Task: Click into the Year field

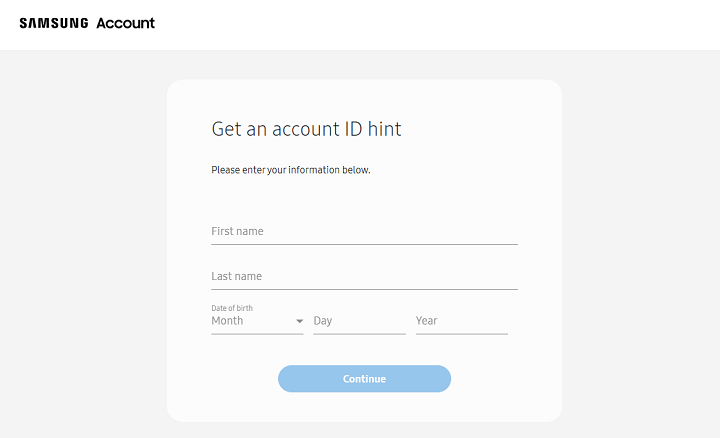Action: (x=461, y=321)
